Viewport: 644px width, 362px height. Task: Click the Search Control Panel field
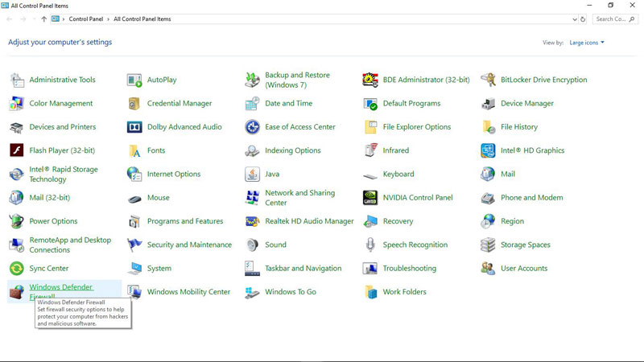pyautogui.click(x=615, y=19)
